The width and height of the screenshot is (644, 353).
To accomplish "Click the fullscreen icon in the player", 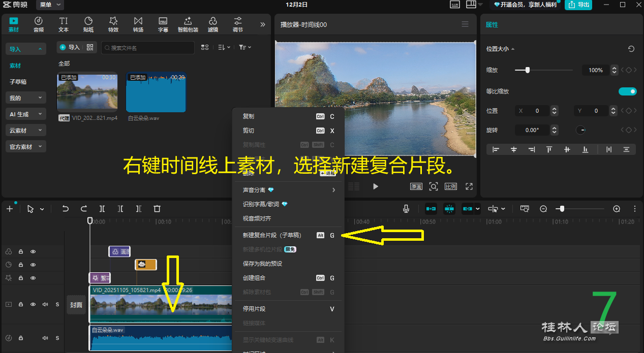I will [x=469, y=186].
